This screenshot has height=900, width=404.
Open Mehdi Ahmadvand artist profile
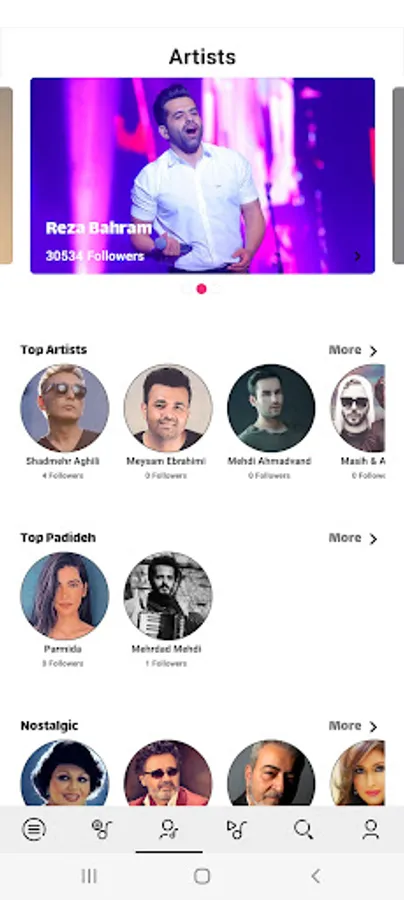coord(271,408)
